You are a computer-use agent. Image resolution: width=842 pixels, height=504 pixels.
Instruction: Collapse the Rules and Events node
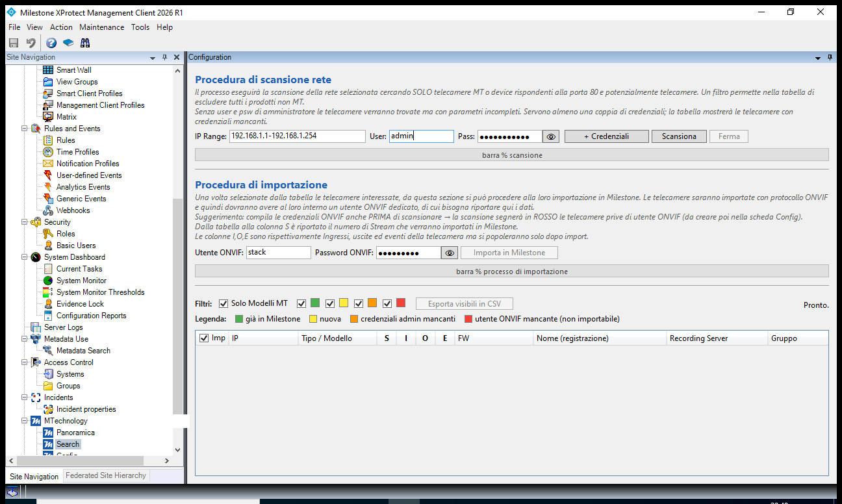click(25, 129)
